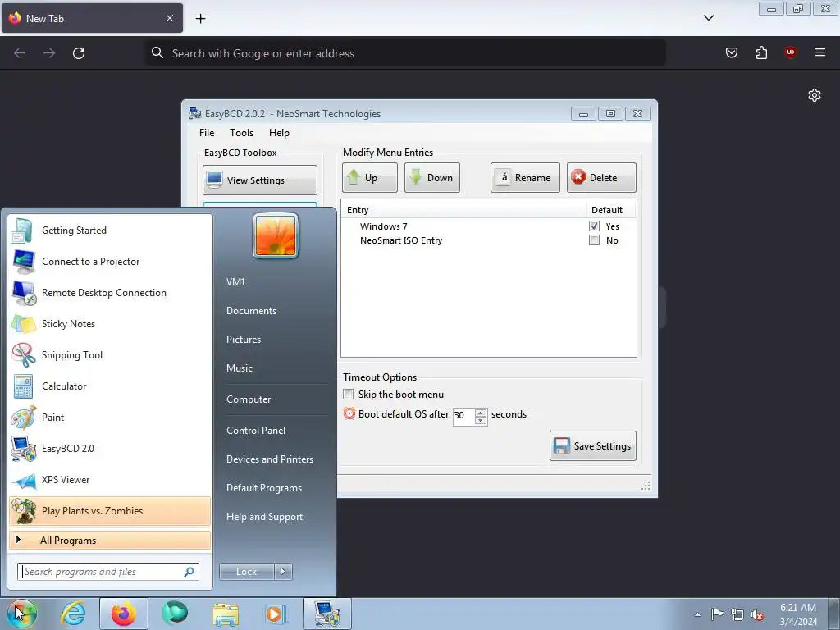Show hidden tray icons arrow
The image size is (840, 630).
pyautogui.click(x=697, y=614)
